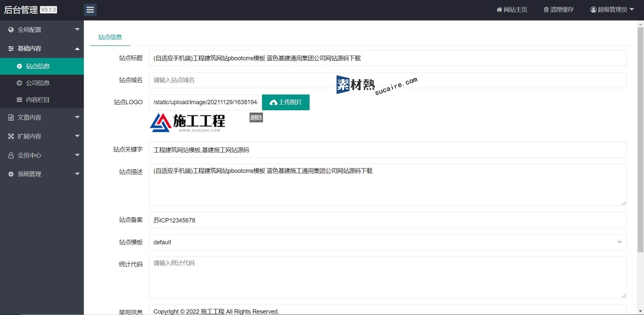Click the expand-arrows icon for 扩展内容
Image resolution: width=644 pixels, height=315 pixels.
tap(11, 136)
